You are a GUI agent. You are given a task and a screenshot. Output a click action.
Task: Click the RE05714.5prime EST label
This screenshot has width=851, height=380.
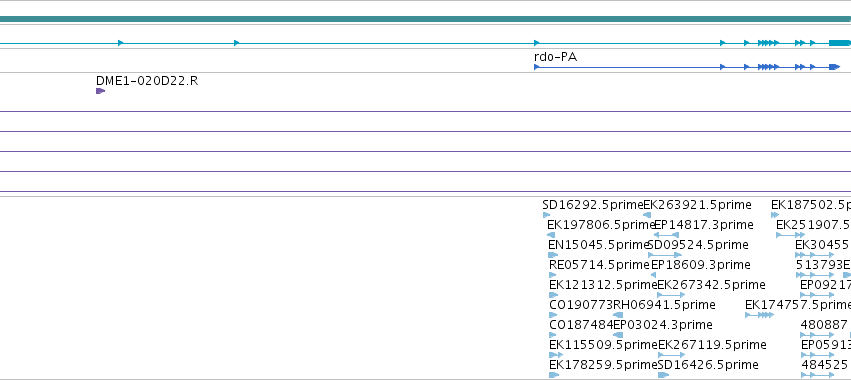point(600,265)
